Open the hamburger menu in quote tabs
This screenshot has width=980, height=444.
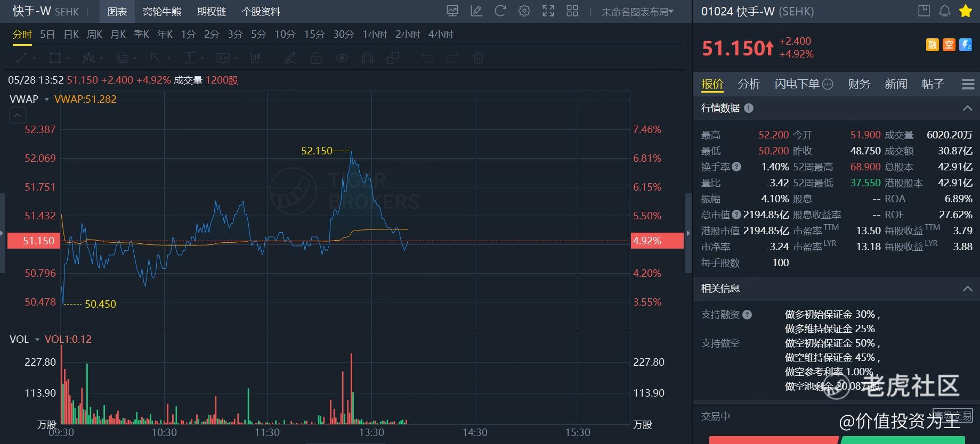click(968, 84)
